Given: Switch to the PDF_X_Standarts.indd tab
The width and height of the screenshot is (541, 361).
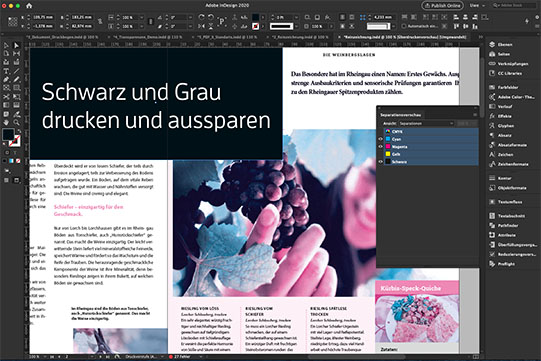Looking at the screenshot, I should coord(226,37).
